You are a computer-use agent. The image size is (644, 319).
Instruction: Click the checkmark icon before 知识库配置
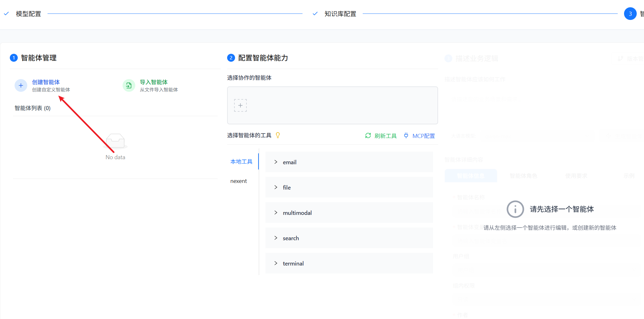tap(315, 14)
